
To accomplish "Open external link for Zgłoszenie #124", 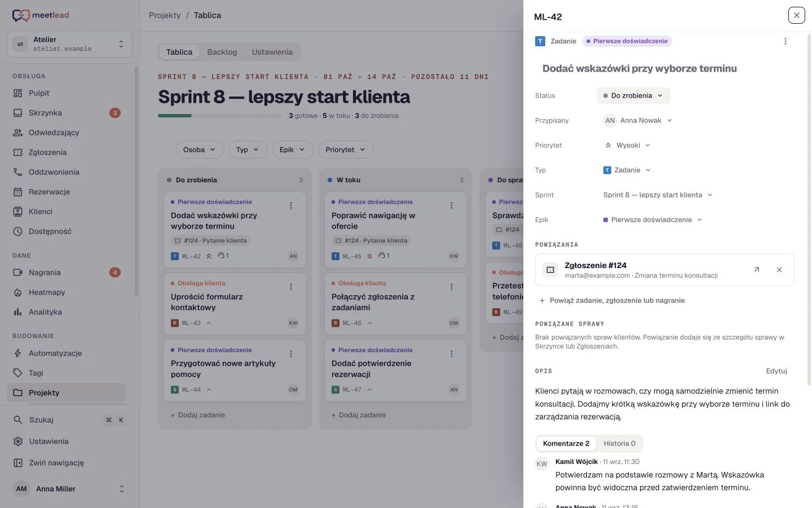I will coord(757,270).
